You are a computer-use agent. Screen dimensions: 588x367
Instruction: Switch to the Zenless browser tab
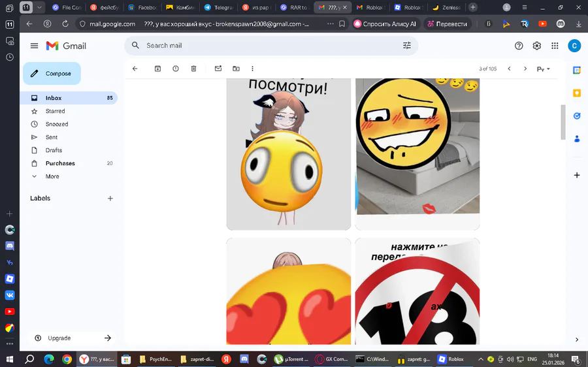[447, 7]
